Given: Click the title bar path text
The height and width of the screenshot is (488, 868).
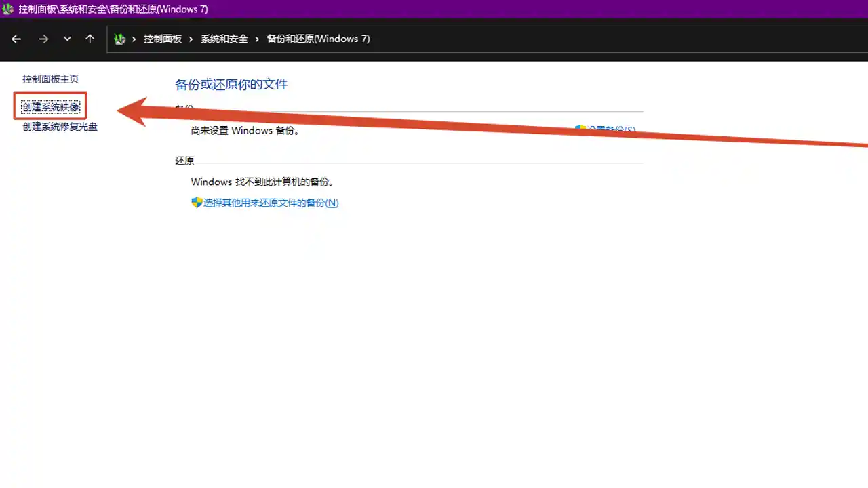Looking at the screenshot, I should 113,9.
